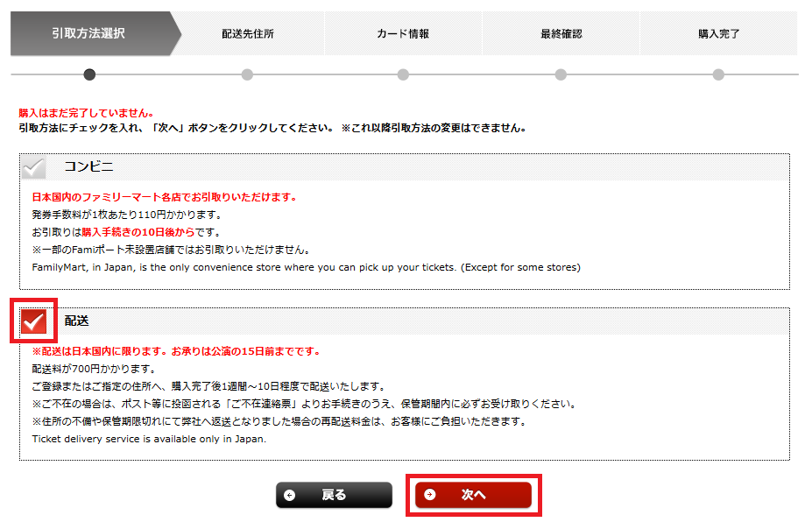Screen dimensions: 812x529
Task: Toggle the 配送 delivery checkbox
Action: tap(33, 321)
